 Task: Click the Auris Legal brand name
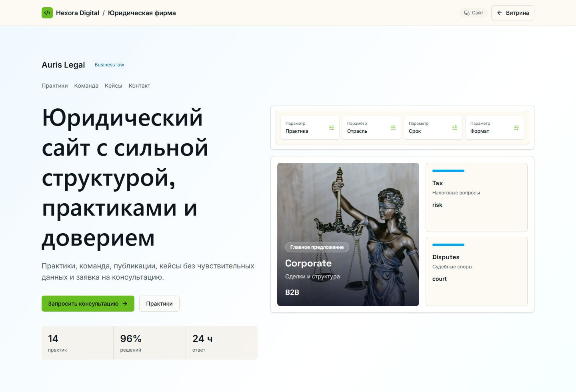(63, 65)
